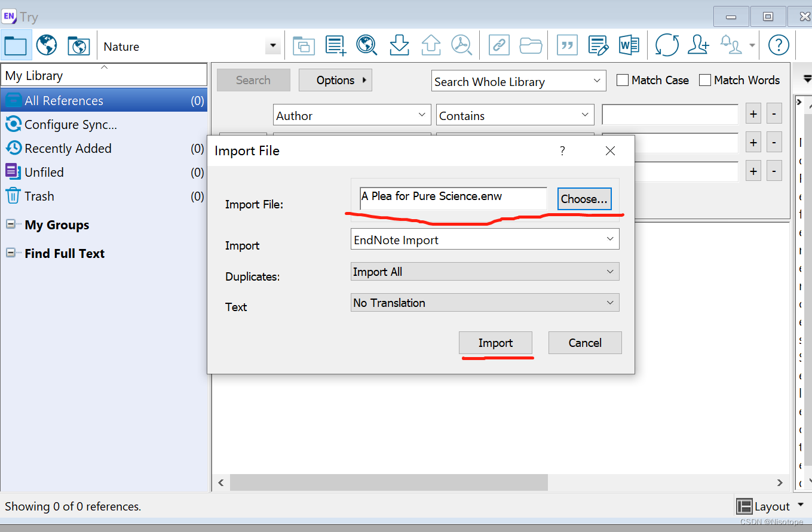Open the Contains comparison dropdown

515,115
